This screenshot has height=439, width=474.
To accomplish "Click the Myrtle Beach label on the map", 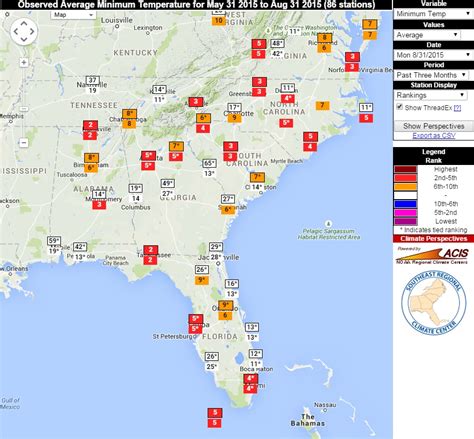I will coord(287,161).
